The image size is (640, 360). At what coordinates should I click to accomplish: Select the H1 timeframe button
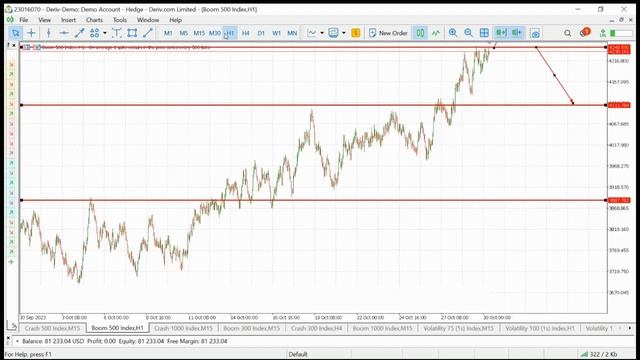[x=230, y=33]
